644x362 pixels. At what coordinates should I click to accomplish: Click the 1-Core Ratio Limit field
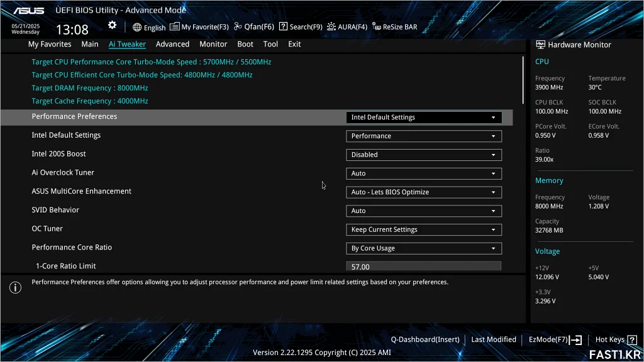point(423,266)
